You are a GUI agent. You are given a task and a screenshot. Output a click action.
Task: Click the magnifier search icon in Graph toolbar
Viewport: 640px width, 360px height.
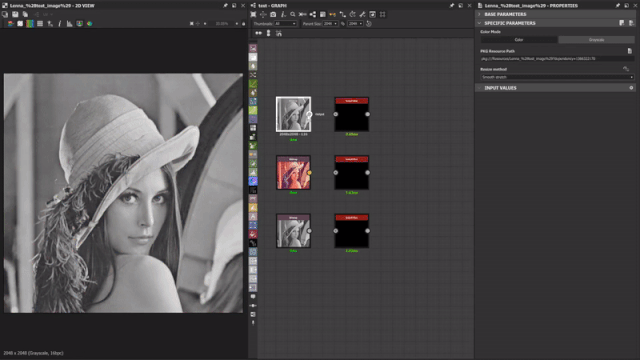[x=293, y=14]
